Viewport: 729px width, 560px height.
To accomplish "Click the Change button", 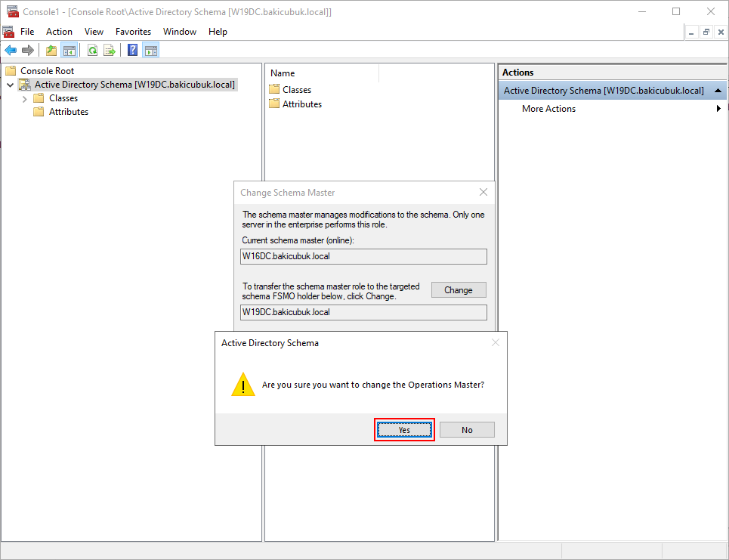I will point(459,289).
